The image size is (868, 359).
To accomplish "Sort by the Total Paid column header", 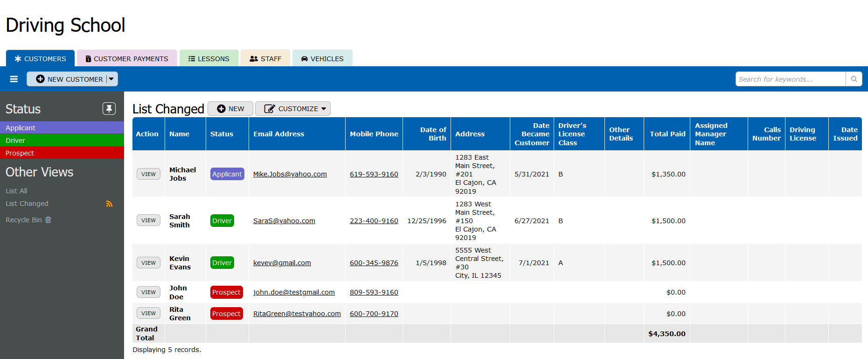I will (x=667, y=134).
